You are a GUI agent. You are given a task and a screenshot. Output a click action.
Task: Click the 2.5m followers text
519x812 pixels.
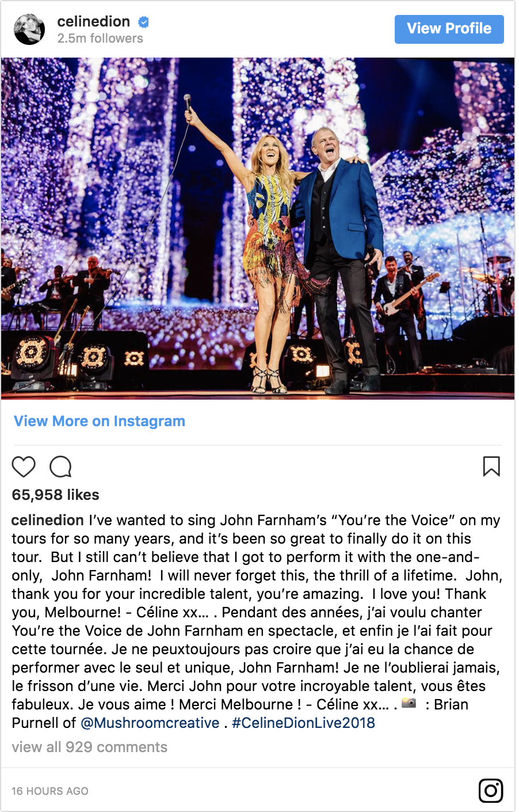pos(100,39)
